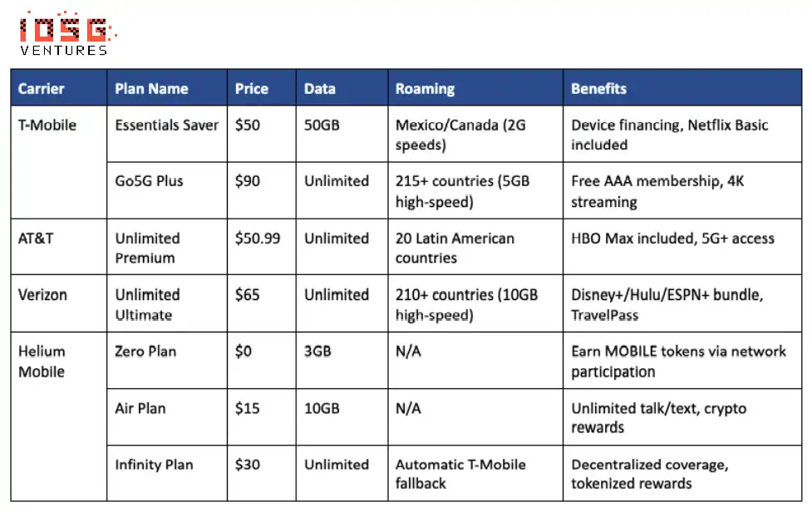Click the Essentials Saver plan cell
This screenshot has width=812, height=512.
click(167, 126)
